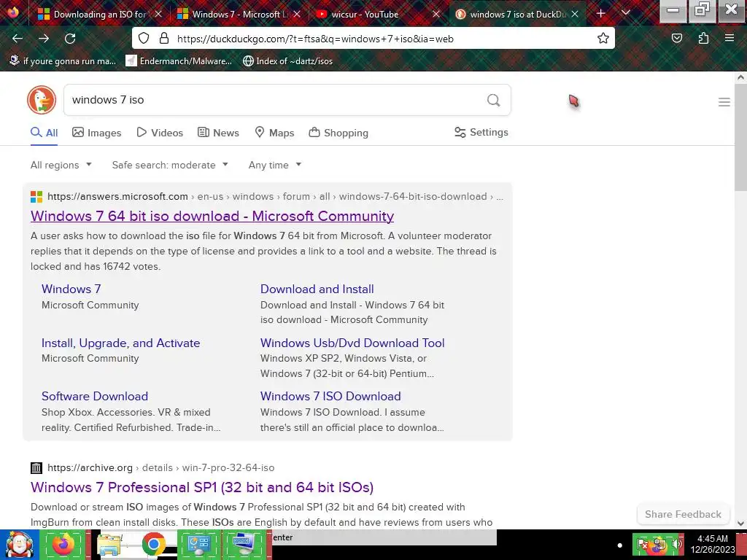Close the 'Downloading an ISO' tab

point(158,15)
